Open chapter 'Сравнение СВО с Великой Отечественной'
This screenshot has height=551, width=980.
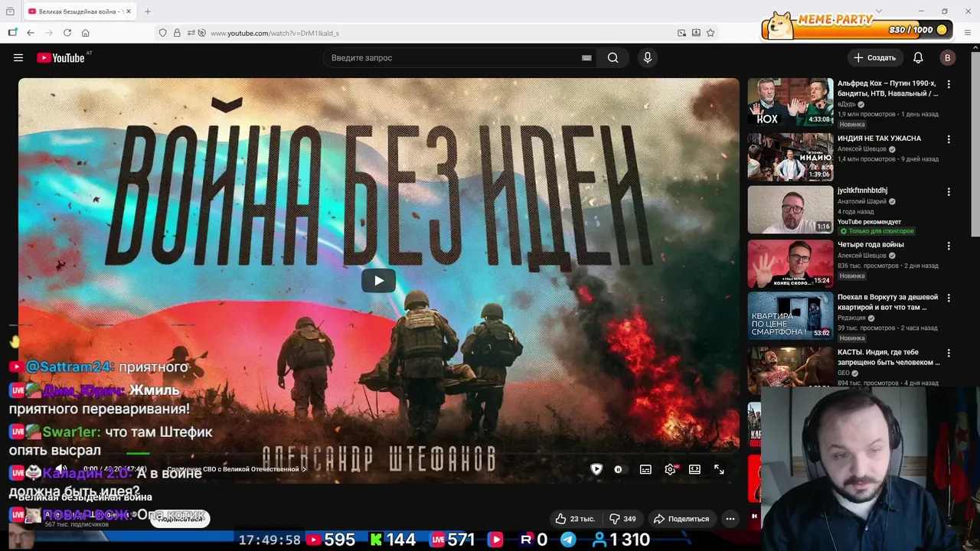pos(236,469)
